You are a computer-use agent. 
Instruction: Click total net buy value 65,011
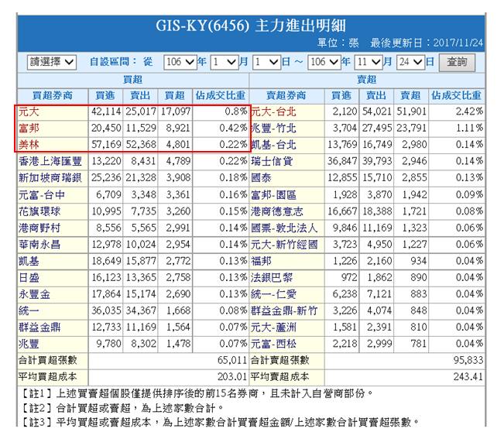point(232,360)
